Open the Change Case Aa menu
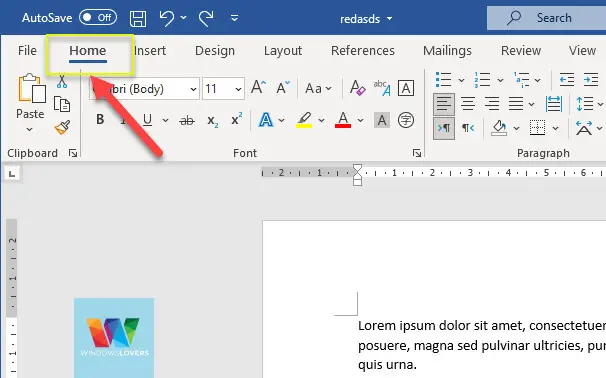The image size is (606, 378). (x=318, y=89)
